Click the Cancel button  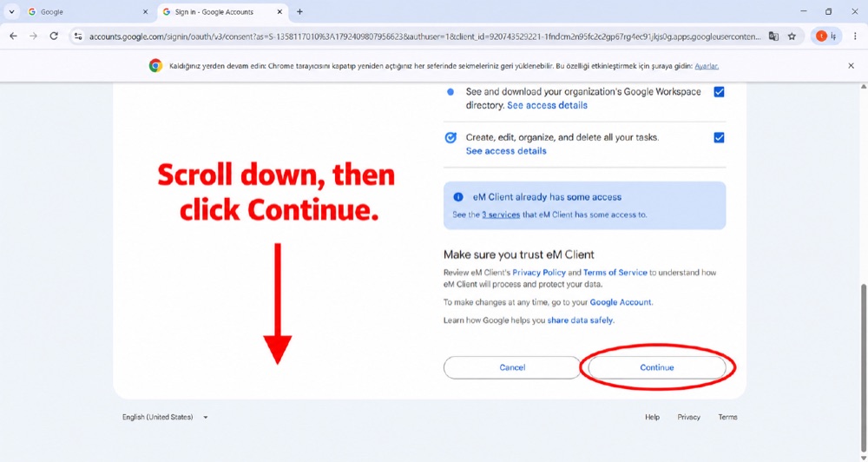click(512, 367)
